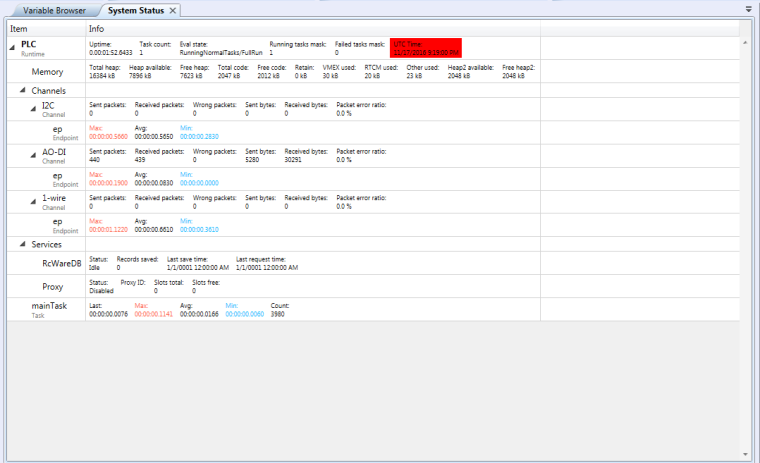Click the mainTask Max time value
The height and width of the screenshot is (463, 760).
click(x=154, y=314)
